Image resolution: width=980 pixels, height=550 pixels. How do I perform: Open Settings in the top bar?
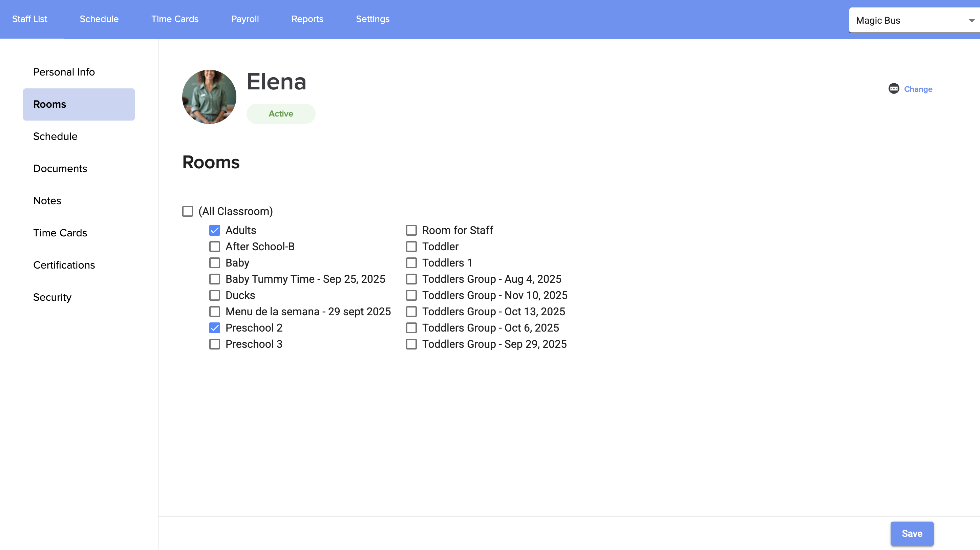372,19
